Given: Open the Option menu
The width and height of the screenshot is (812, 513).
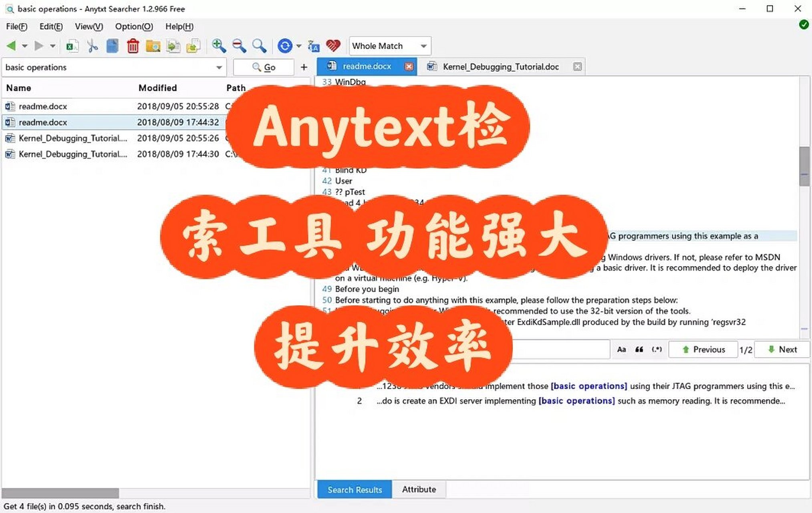Looking at the screenshot, I should point(134,26).
